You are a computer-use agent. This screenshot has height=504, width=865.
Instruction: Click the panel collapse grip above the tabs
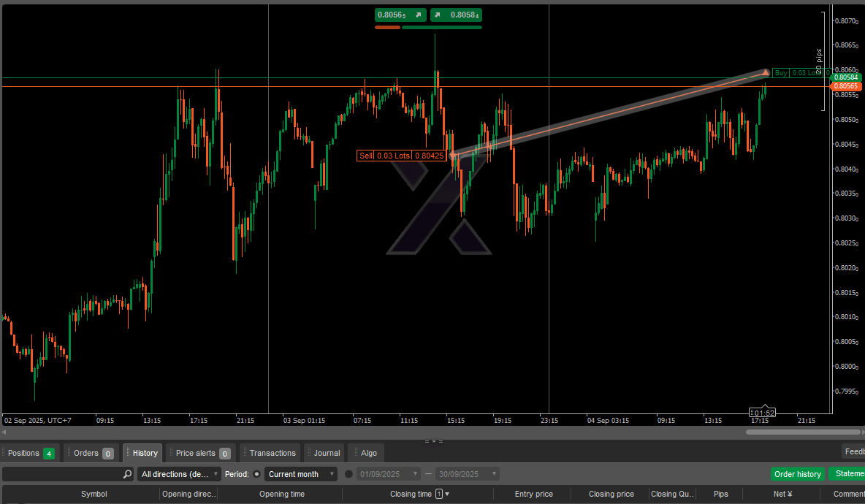click(x=434, y=441)
